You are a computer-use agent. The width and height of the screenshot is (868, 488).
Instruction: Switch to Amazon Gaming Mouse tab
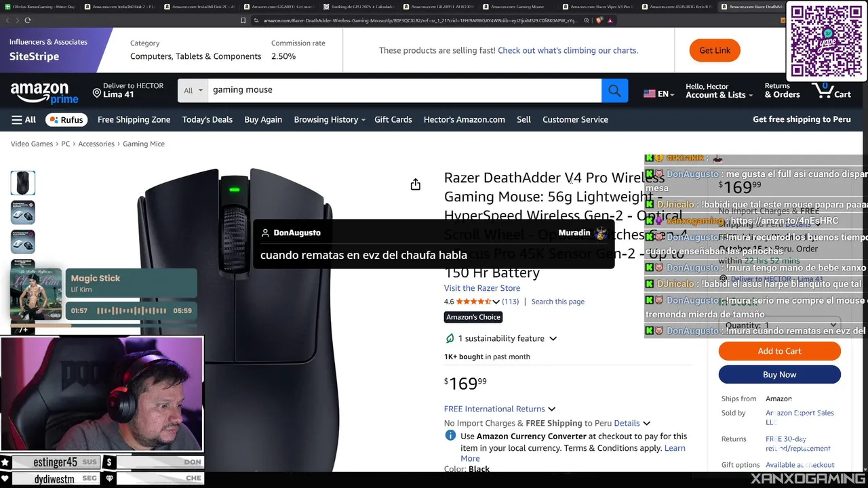[517, 7]
